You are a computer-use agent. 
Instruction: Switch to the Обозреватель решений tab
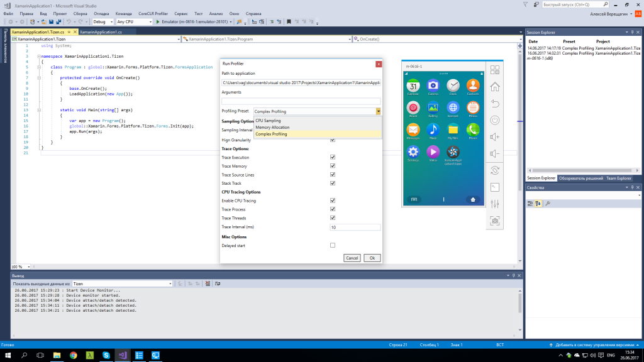[580, 178]
